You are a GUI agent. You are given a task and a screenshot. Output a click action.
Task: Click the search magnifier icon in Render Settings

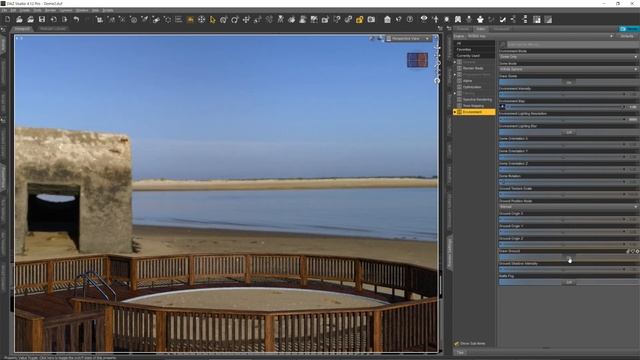(503, 44)
